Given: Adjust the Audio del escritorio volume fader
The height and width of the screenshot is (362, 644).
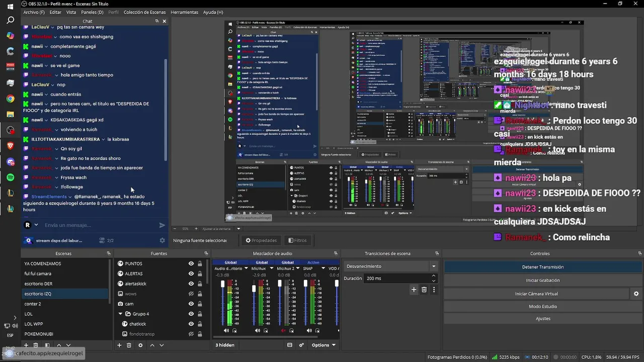Looking at the screenshot, I should [223, 285].
